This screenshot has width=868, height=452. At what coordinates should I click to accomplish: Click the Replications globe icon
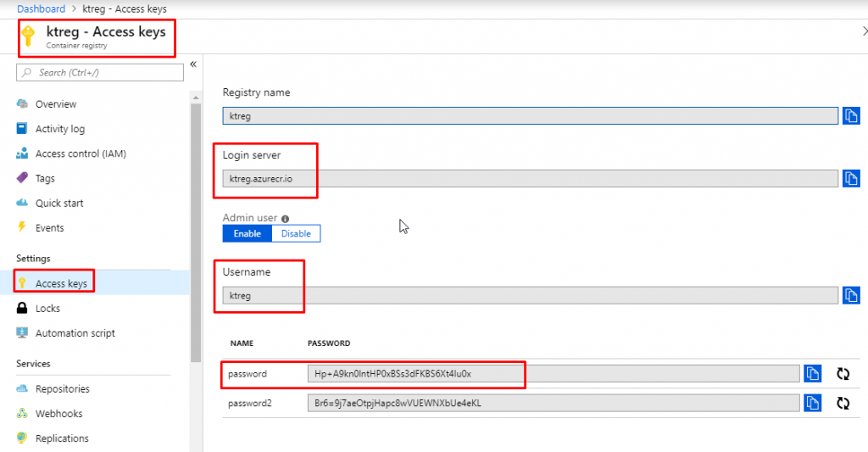21,438
